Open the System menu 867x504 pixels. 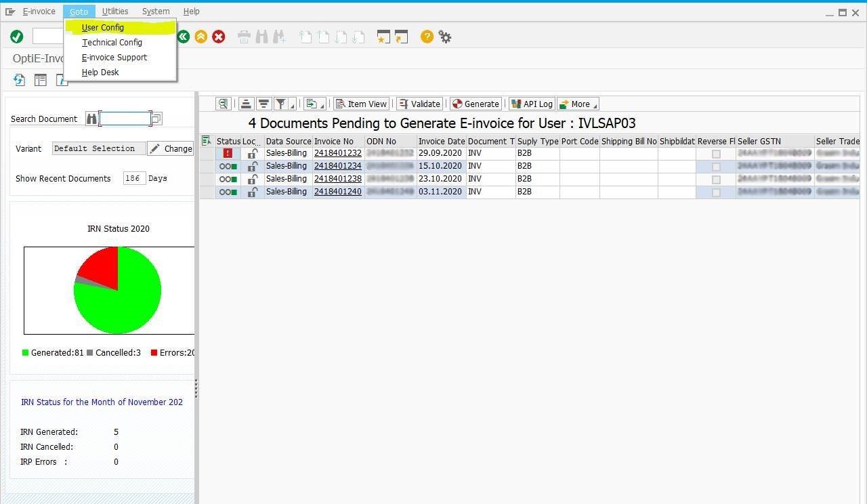click(x=156, y=12)
